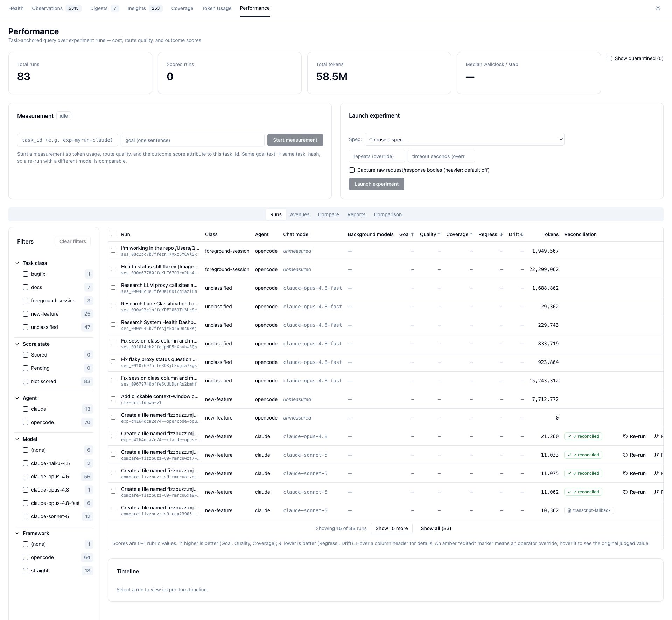This screenshot has height=620, width=672.
Task: Enable the Show quarantined checkbox
Action: (609, 58)
